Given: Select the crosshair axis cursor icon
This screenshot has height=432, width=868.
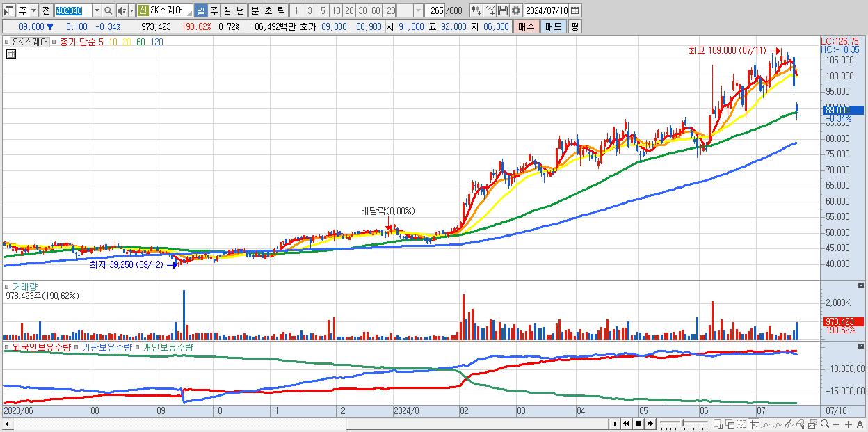Looking at the screenshot, I should (754, 424).
